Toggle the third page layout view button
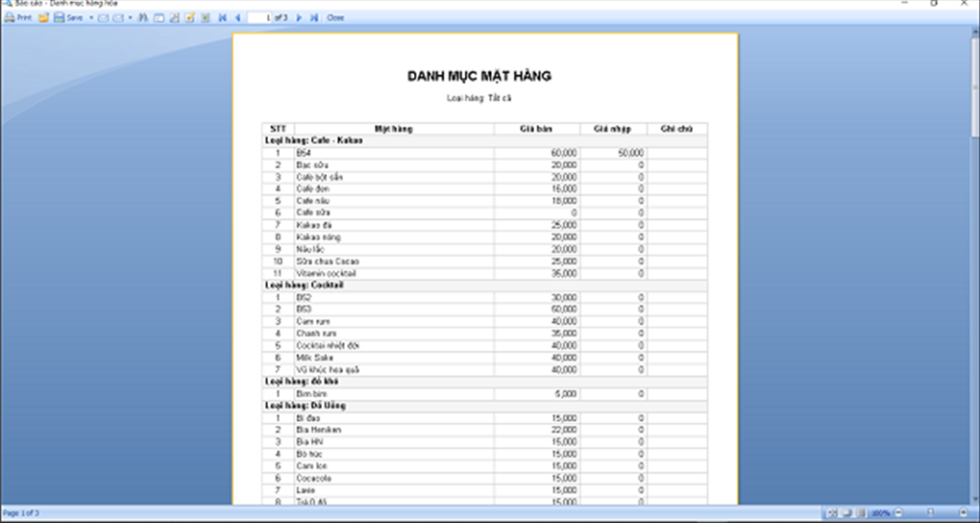This screenshot has width=980, height=523. [860, 514]
